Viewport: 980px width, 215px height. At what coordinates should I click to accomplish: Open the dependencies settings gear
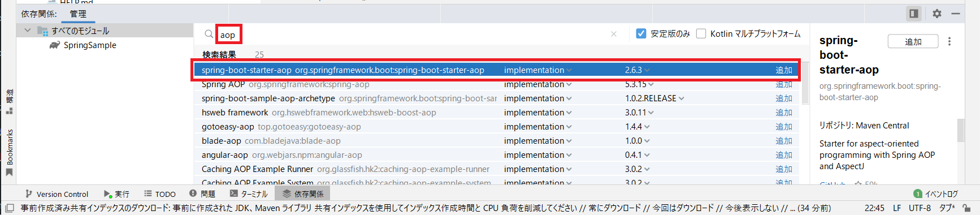click(937, 14)
